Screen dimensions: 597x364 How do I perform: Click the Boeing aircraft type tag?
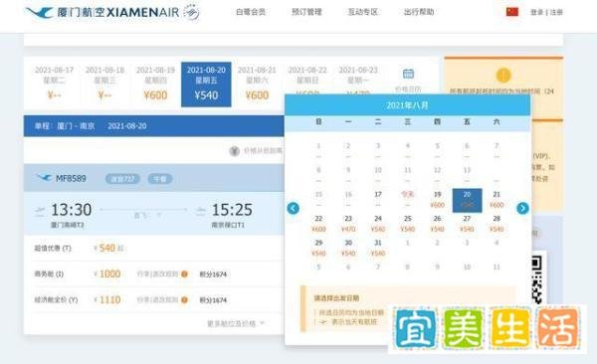click(x=122, y=179)
